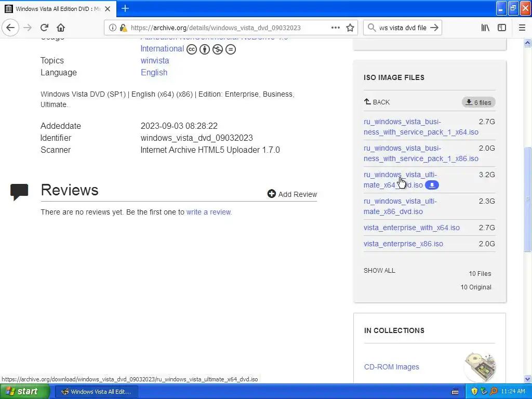Show site information icon in address bar

[x=113, y=28]
